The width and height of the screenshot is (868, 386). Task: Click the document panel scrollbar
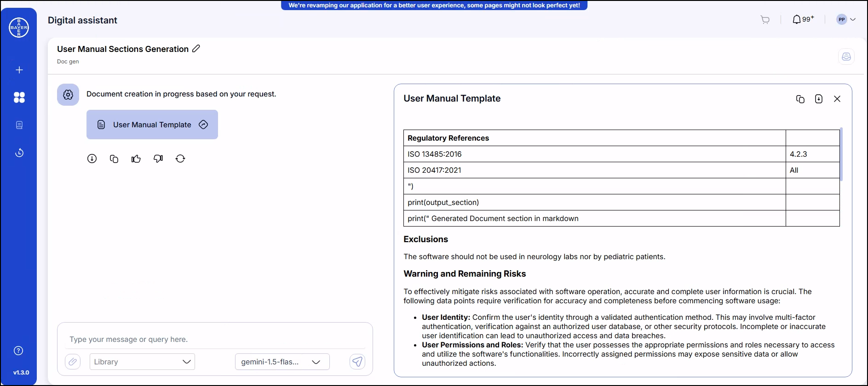(841, 154)
